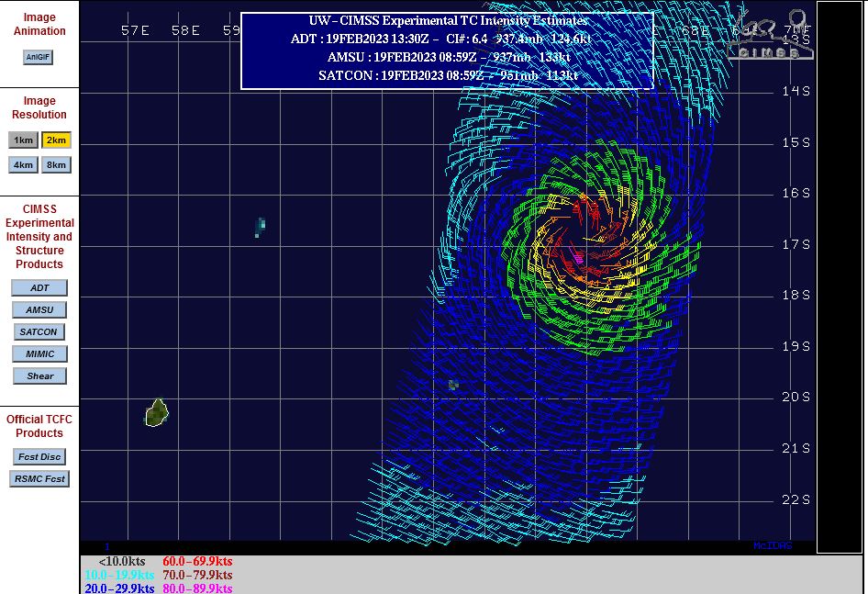Screen dimensions: 868x594
Task: Select the highlighted 2km resolution option
Action: coord(56,140)
